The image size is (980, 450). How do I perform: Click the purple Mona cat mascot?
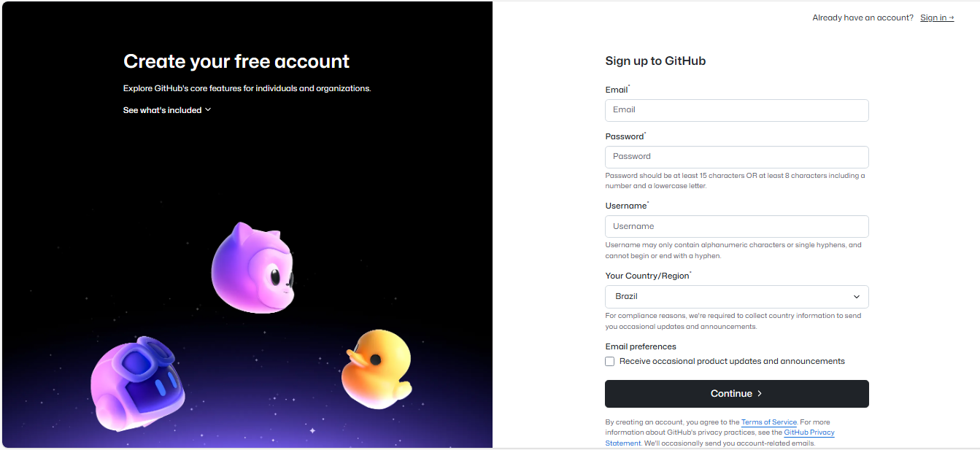tap(252, 268)
